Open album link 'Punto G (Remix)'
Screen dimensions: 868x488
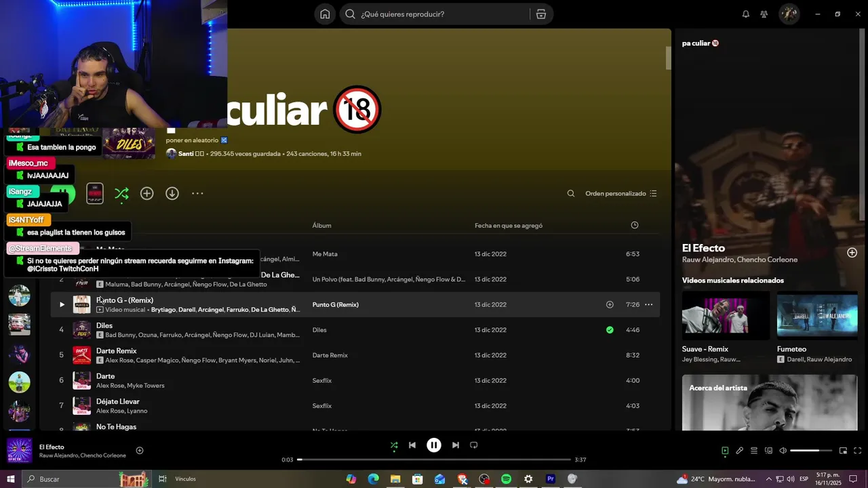[x=335, y=305]
